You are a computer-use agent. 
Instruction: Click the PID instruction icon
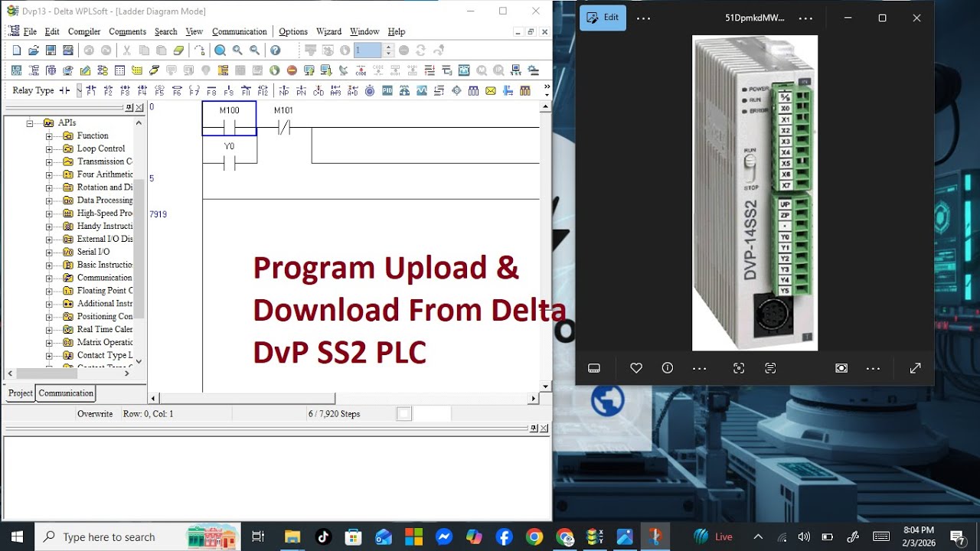(387, 90)
